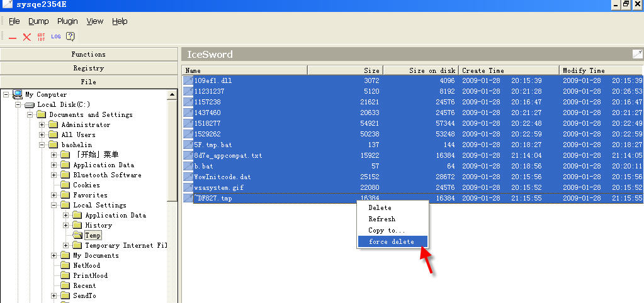Click file icon next to wsasystem.gif
Viewport: 644px width, 303px height.
(x=188, y=187)
